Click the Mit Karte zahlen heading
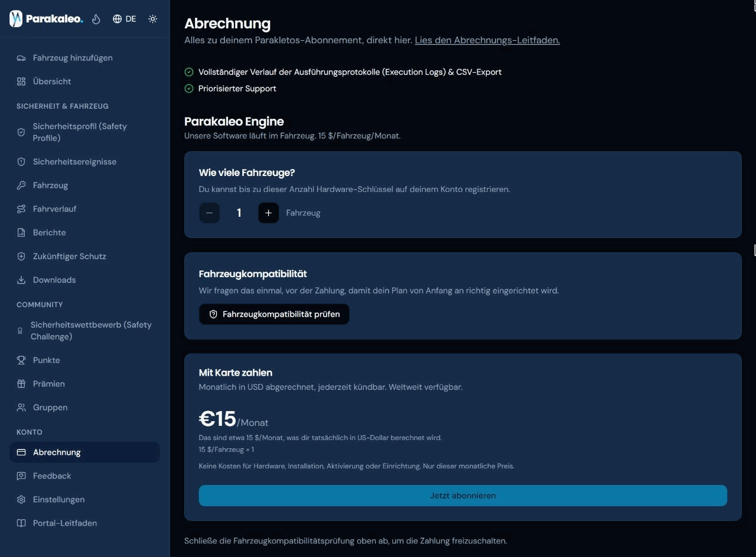The width and height of the screenshot is (756, 557). click(x=236, y=373)
